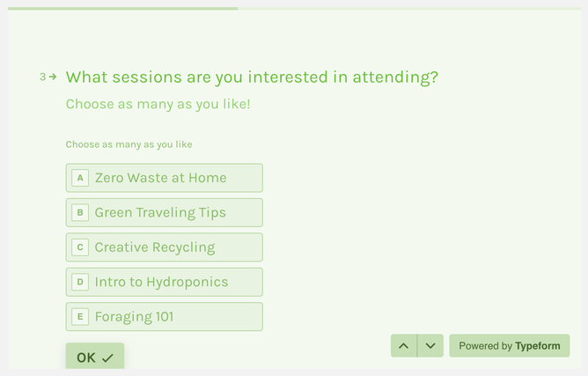
Task: Tick the Foraging 101 option
Action: click(165, 317)
